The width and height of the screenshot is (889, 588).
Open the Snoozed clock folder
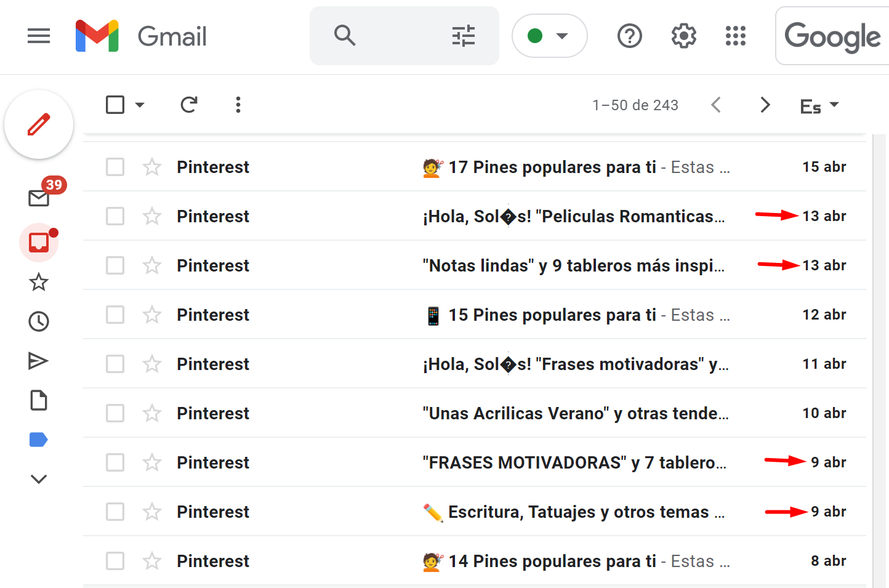tap(39, 321)
